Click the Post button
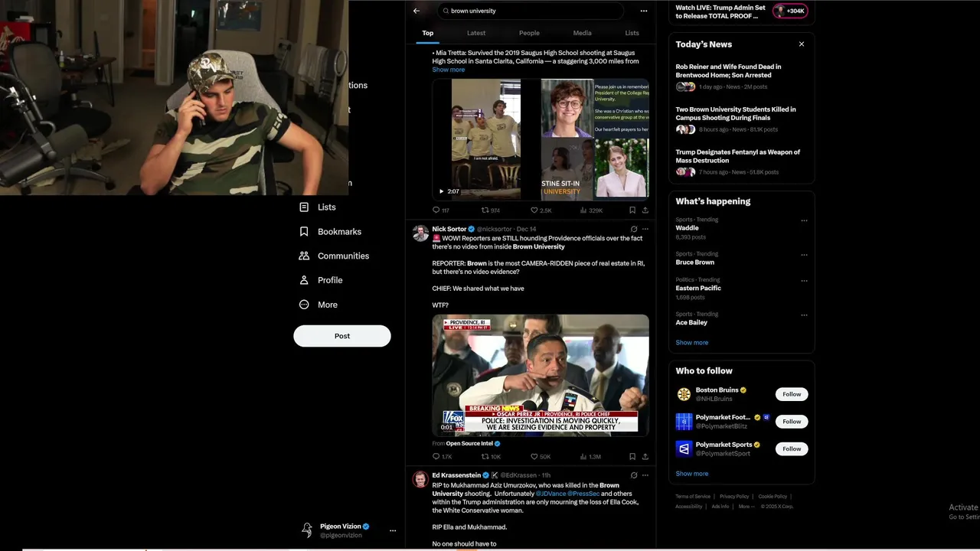This screenshot has width=980, height=551. [x=342, y=336]
